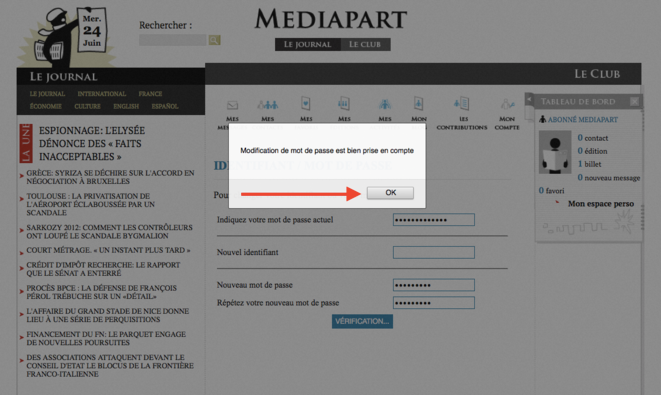Open Mes Favoris heart icon
Screen dimensions: 661x395
click(x=306, y=103)
